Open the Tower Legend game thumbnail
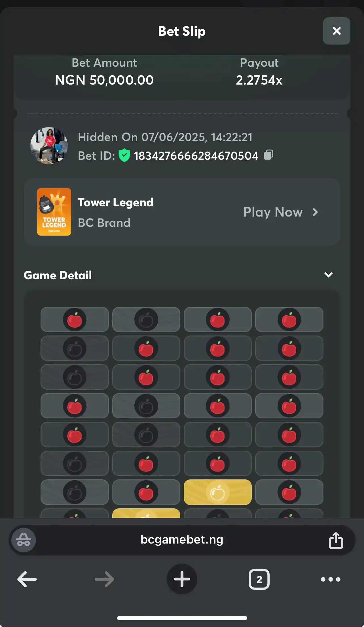 pos(54,212)
